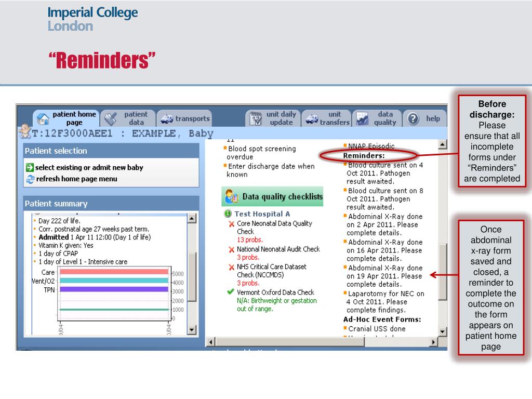Click info icon beside Test Hospital A
This screenshot has height=399, width=532.
228,214
